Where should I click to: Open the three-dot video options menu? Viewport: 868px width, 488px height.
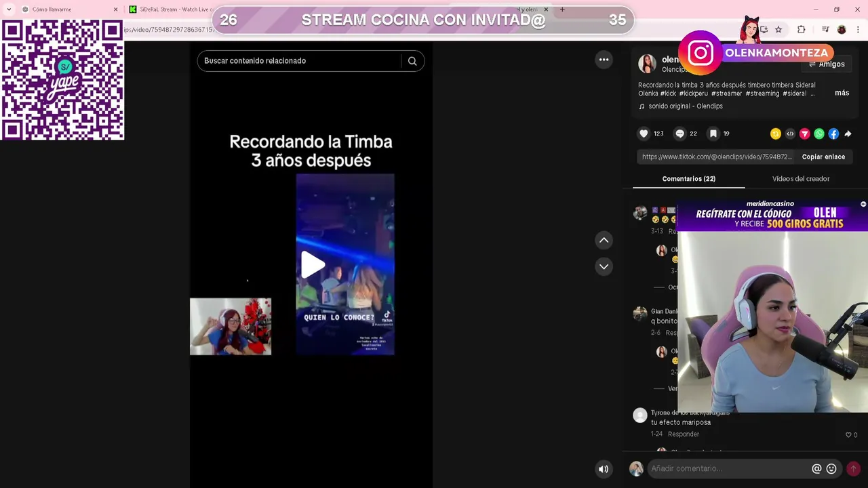[604, 60]
